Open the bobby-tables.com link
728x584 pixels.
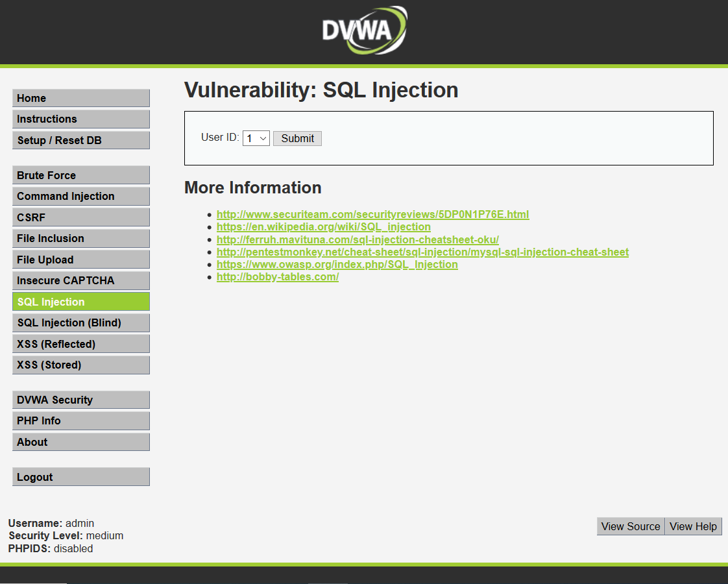coord(278,276)
